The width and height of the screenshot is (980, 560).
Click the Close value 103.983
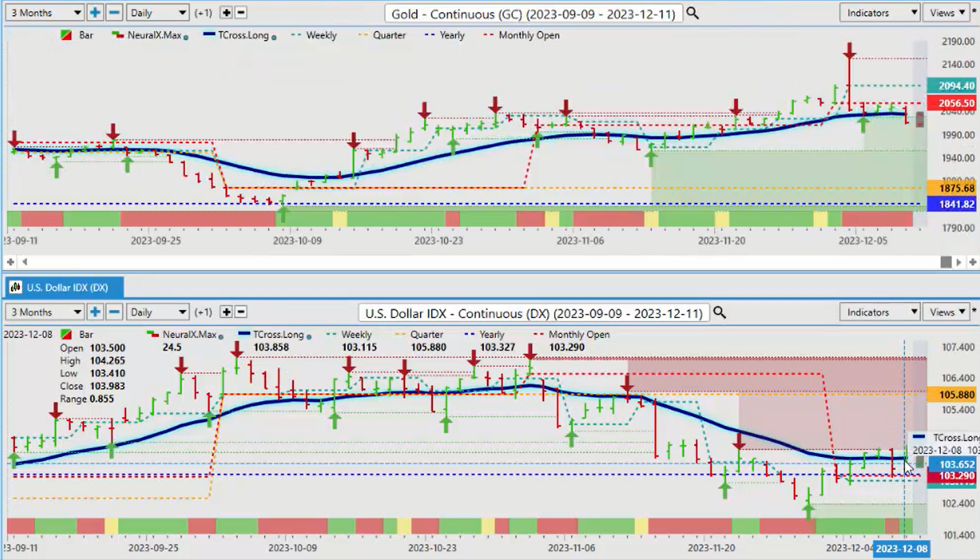[107, 386]
